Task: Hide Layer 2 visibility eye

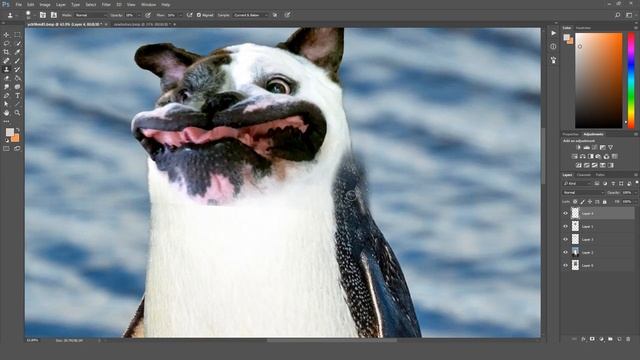Action: pyautogui.click(x=566, y=252)
